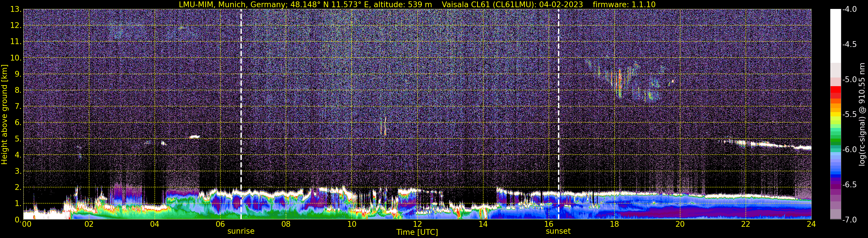
Task: Click the time tick label '02'
Action: pyautogui.click(x=89, y=224)
